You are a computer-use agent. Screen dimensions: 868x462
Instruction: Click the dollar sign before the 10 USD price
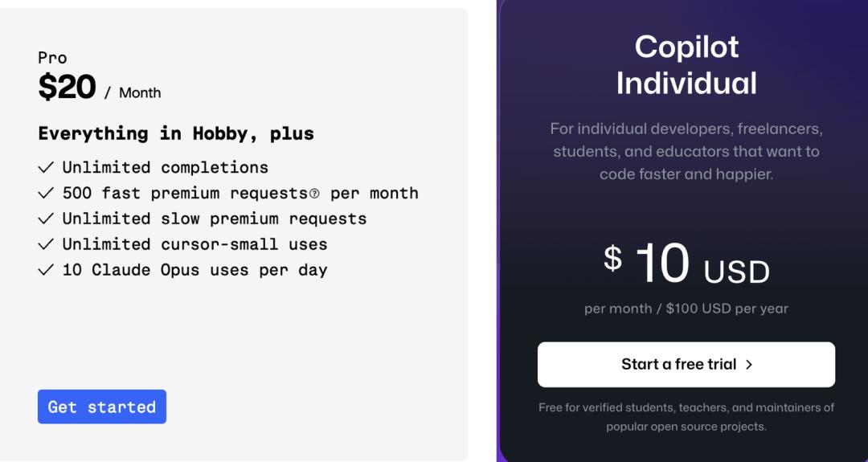tap(612, 258)
